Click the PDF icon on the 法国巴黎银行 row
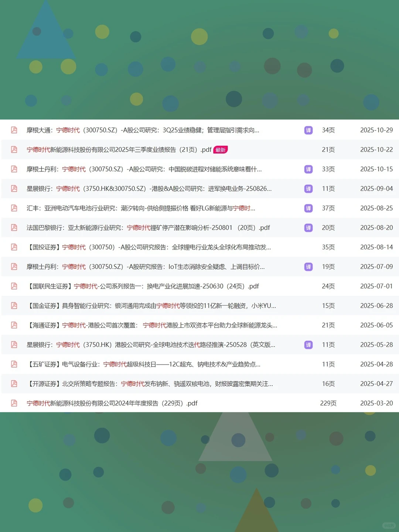399x532 pixels. tap(14, 228)
